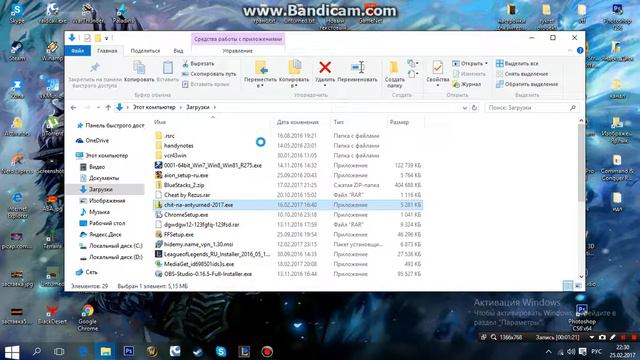Click Скопировать путь in ribbon
This screenshot has height=360, width=640.
tap(209, 74)
